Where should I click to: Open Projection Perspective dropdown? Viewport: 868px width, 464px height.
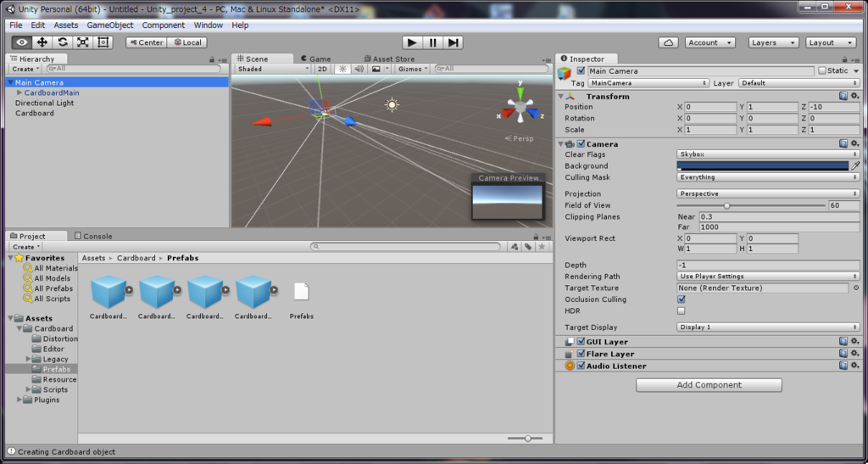768,193
